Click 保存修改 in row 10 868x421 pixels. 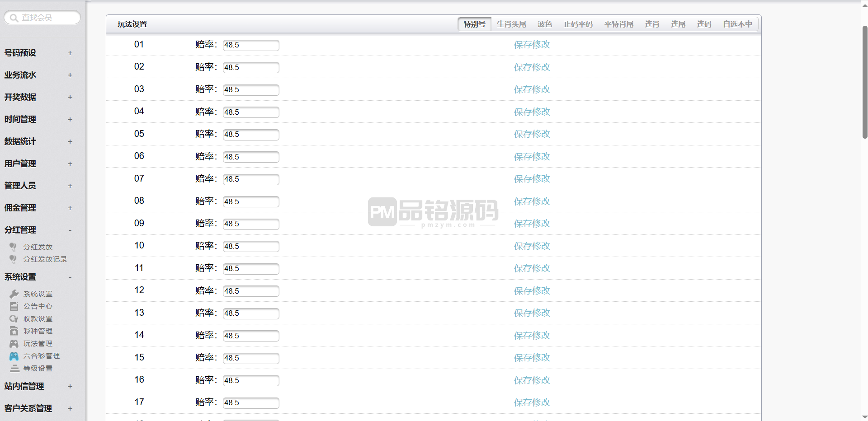coord(532,246)
